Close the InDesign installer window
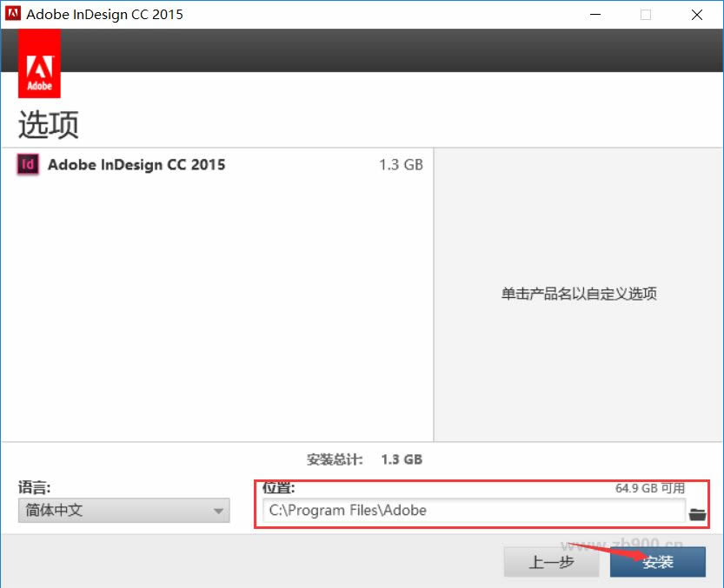Screen dimensions: 724x588 tap(697, 15)
